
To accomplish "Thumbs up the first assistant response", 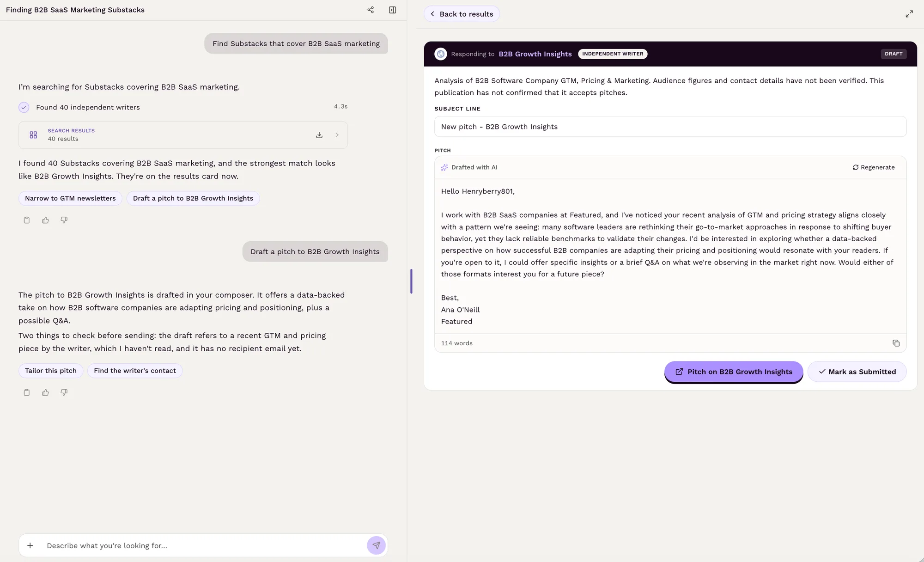I will point(45,220).
